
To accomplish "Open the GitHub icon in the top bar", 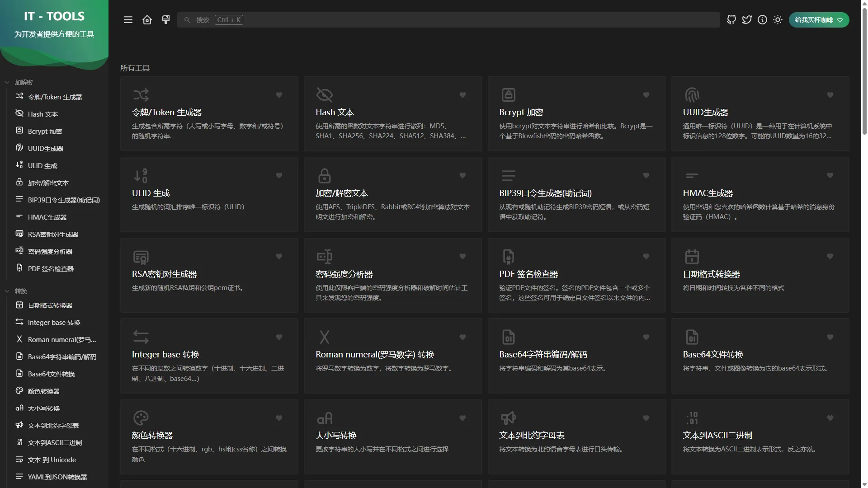I will point(731,19).
